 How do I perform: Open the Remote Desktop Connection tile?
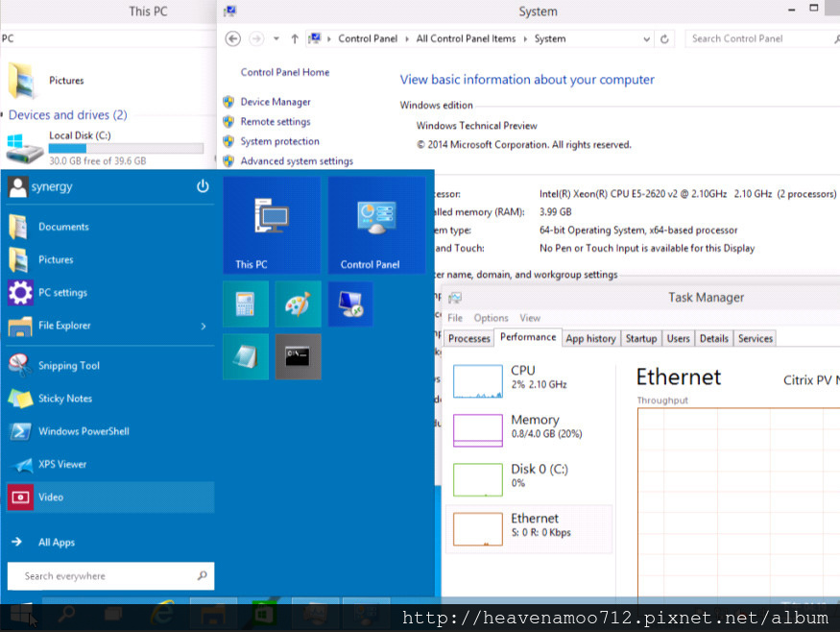[350, 304]
